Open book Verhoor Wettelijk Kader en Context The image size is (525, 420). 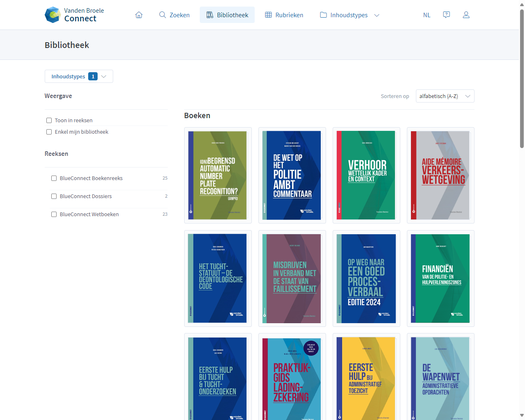(366, 175)
